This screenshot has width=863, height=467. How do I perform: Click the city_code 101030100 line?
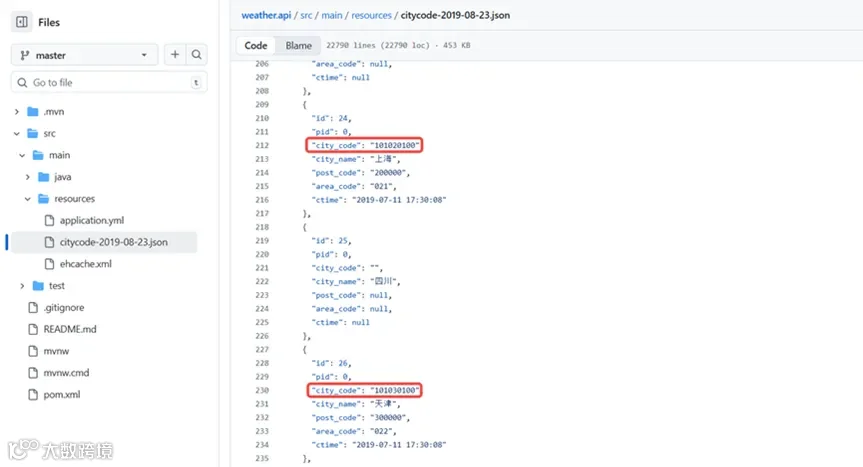(x=364, y=390)
